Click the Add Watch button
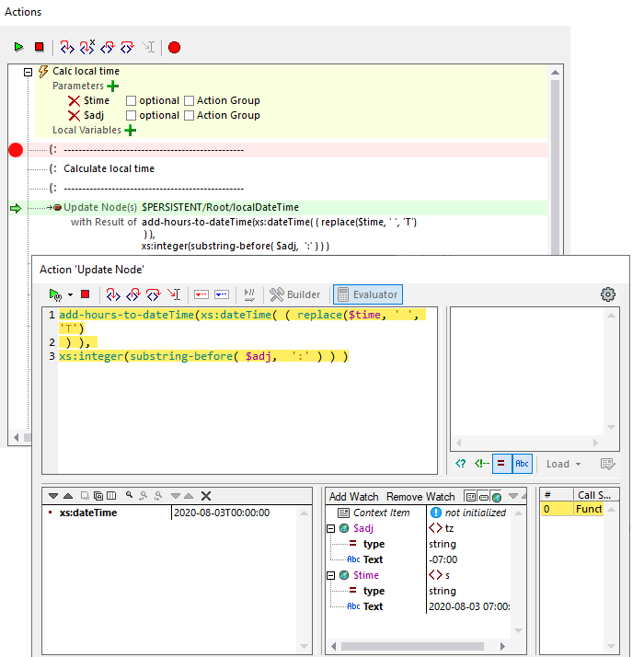Image resolution: width=644 pixels, height=657 pixels. pos(353,496)
